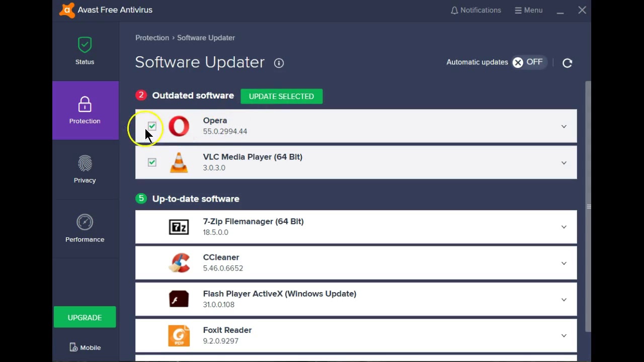644x362 pixels.
Task: Expand Foxit Reader row details
Action: [x=563, y=335]
